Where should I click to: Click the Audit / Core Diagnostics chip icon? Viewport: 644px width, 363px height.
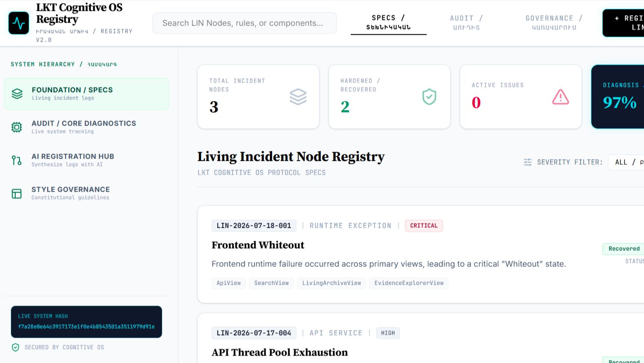[x=17, y=127]
